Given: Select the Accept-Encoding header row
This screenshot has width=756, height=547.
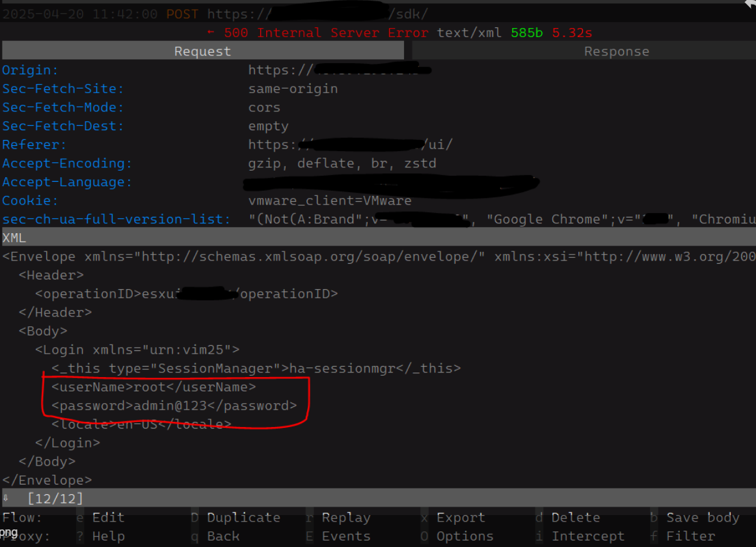Looking at the screenshot, I should click(x=66, y=163).
